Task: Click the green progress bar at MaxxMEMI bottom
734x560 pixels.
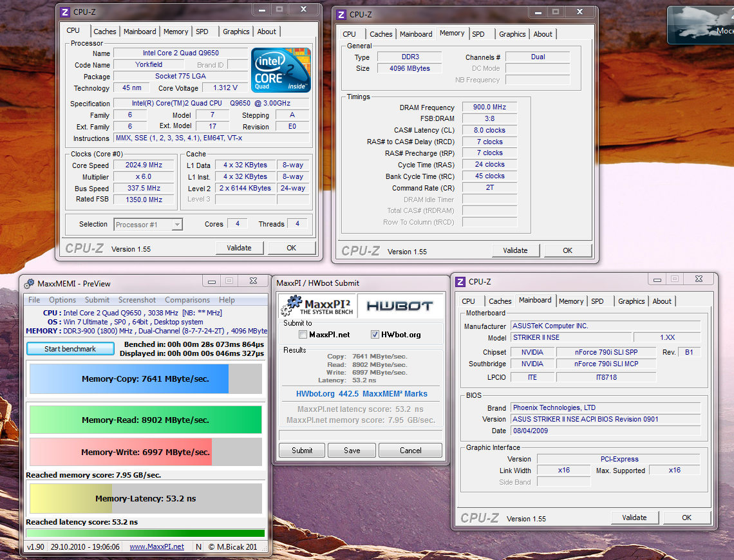Action: (x=146, y=533)
